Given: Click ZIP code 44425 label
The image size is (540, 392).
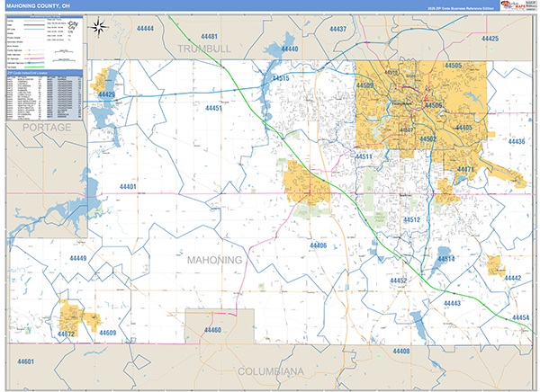Looking at the screenshot, I should tap(490, 39).
